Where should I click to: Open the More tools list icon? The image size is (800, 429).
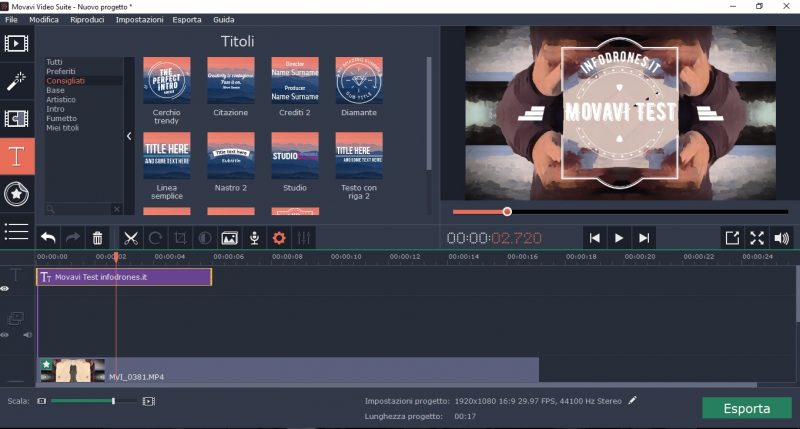click(16, 231)
